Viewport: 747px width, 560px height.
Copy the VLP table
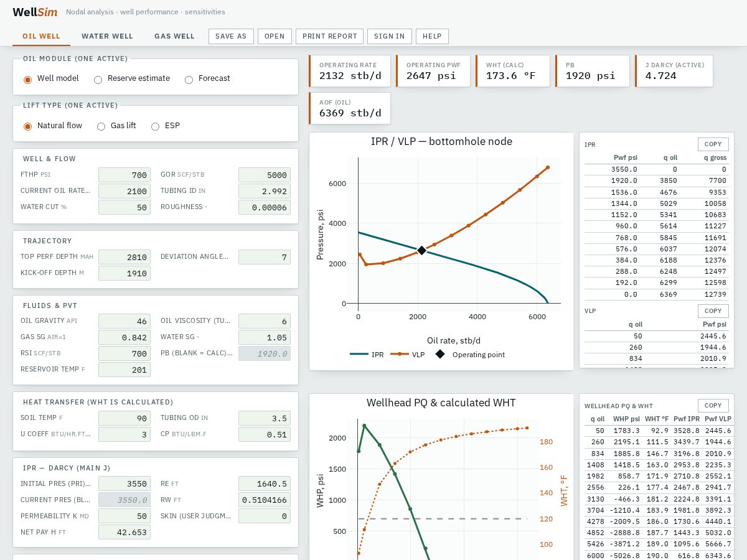[x=713, y=311]
